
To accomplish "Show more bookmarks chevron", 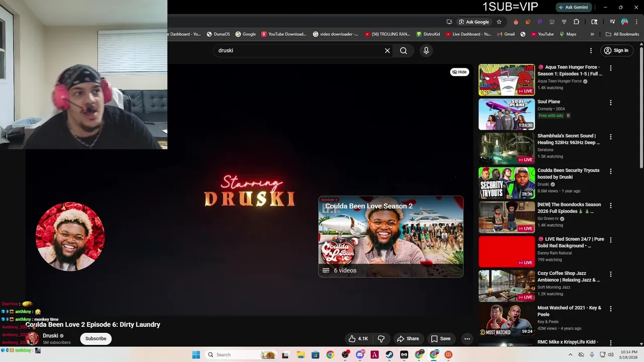I will [592, 34].
